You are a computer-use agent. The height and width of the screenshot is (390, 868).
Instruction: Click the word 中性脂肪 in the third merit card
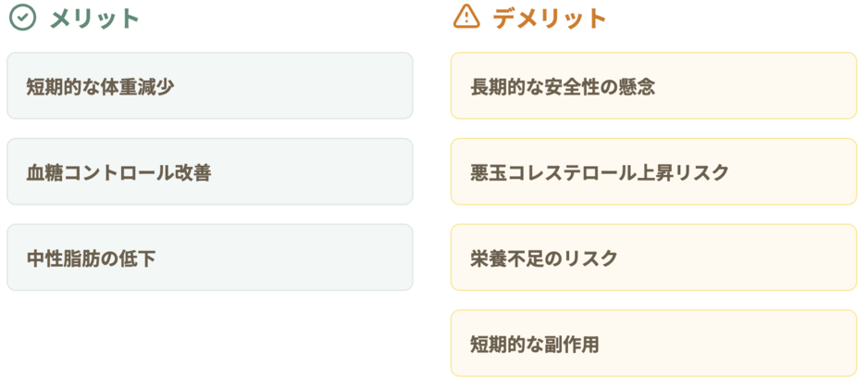coord(63,258)
